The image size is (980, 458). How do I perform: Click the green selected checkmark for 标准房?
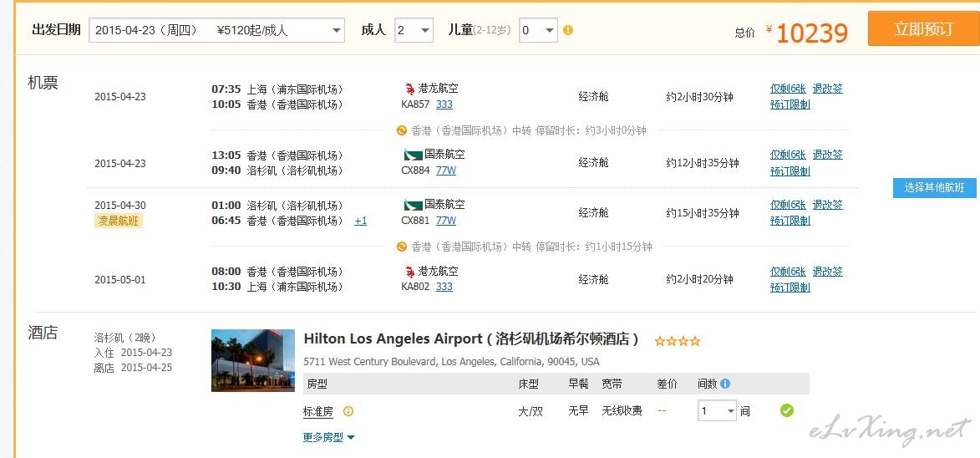coord(787,410)
